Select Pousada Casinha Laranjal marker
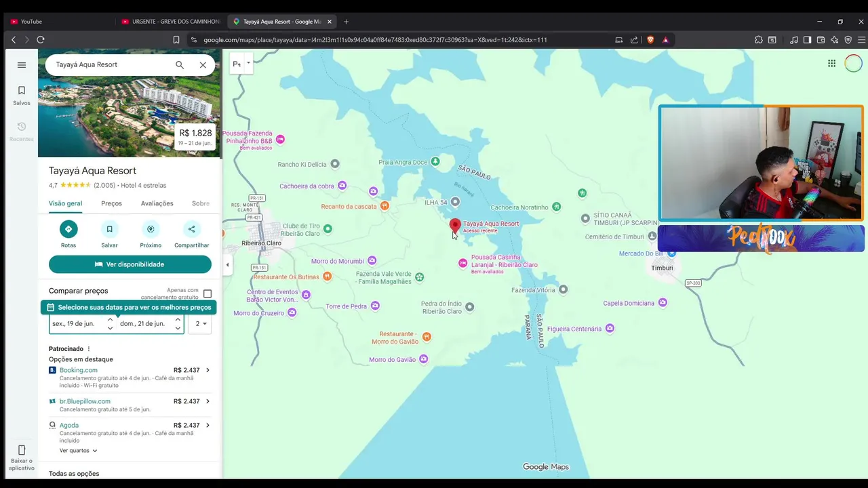The image size is (868, 488). (x=462, y=263)
